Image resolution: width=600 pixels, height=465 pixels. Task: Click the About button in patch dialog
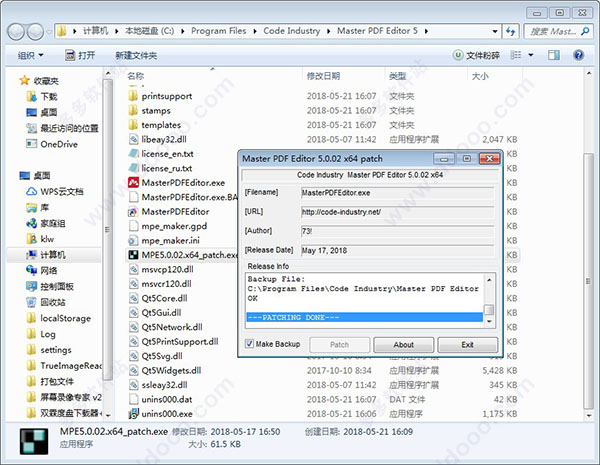point(404,344)
